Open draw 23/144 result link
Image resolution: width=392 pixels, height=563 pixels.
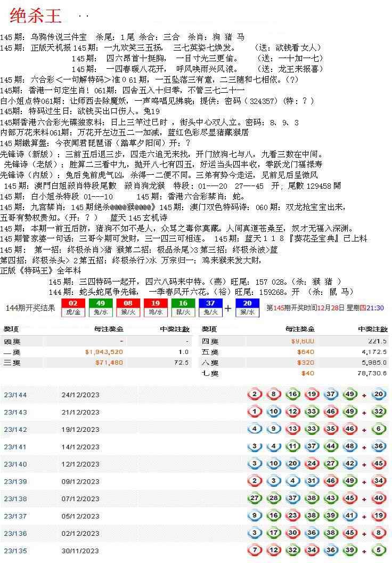pyautogui.click(x=15, y=395)
